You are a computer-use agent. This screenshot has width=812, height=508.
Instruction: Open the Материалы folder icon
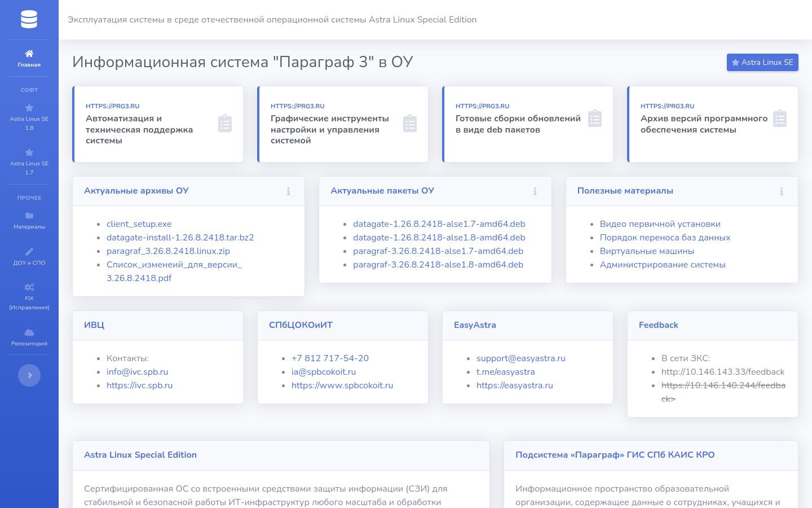click(29, 216)
